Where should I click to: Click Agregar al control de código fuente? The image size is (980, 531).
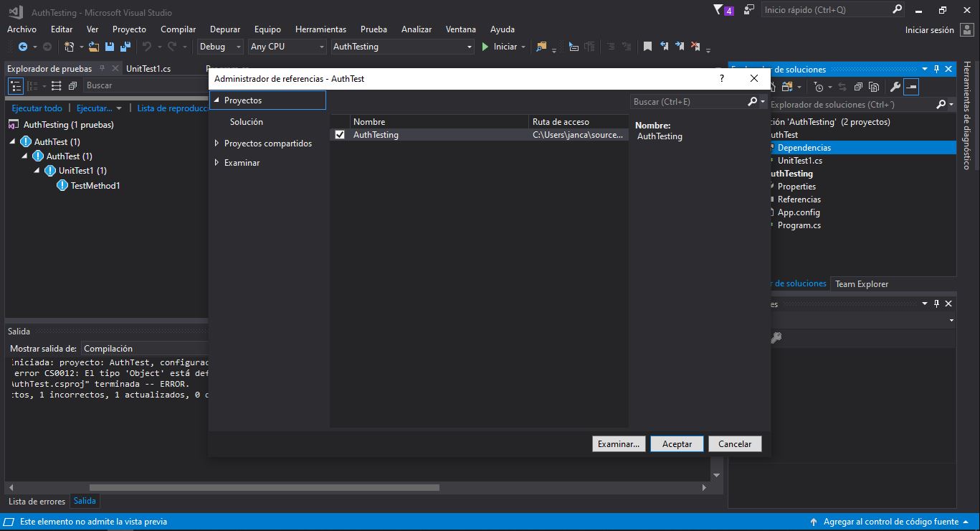click(x=890, y=522)
